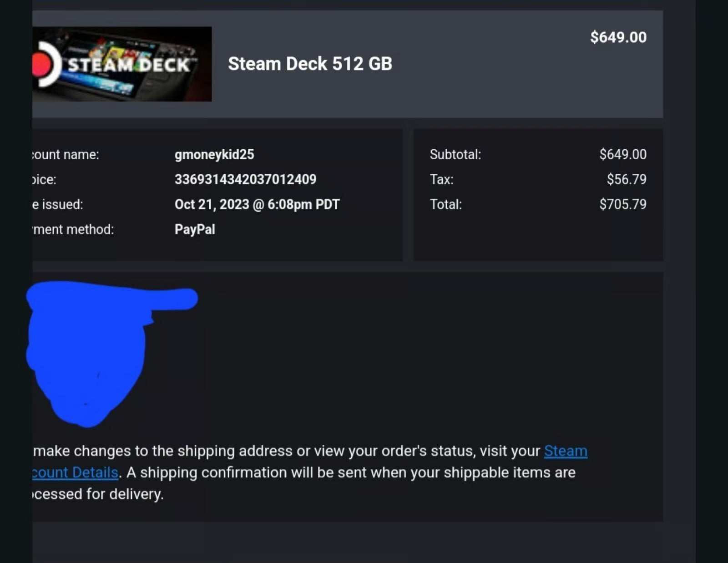Viewport: 728px width, 563px height.
Task: Select the Total label in summary panel
Action: coord(446,204)
